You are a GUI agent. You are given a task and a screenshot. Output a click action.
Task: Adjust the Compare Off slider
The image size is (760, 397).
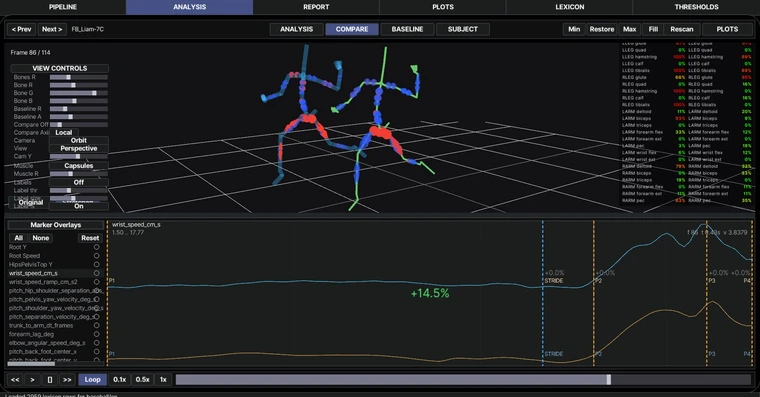79,125
